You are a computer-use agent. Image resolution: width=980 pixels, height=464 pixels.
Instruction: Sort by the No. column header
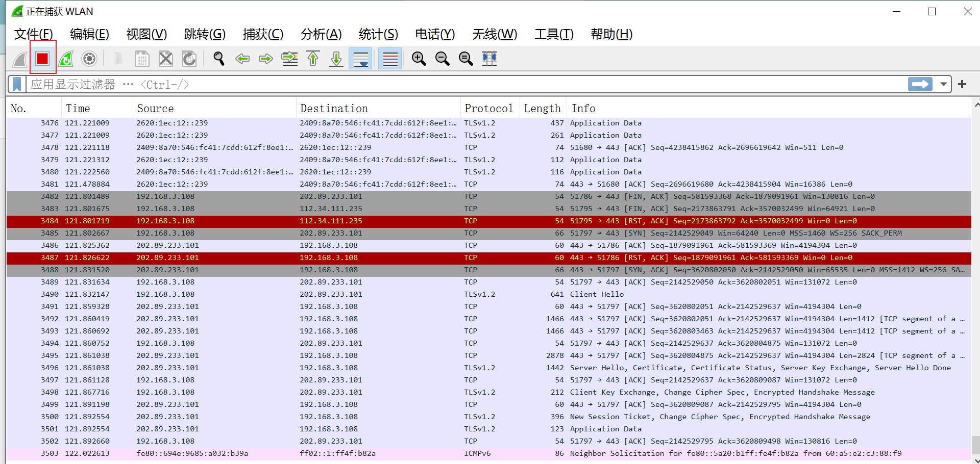coord(34,108)
